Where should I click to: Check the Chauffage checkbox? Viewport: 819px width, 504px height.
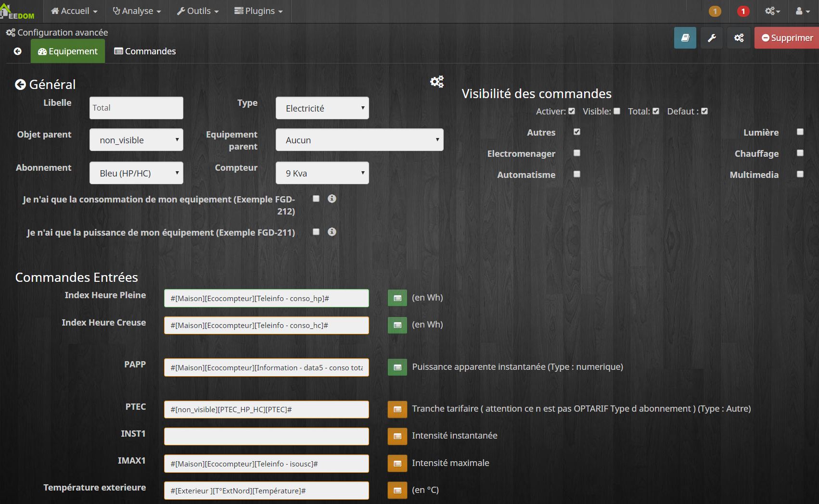pyautogui.click(x=800, y=153)
